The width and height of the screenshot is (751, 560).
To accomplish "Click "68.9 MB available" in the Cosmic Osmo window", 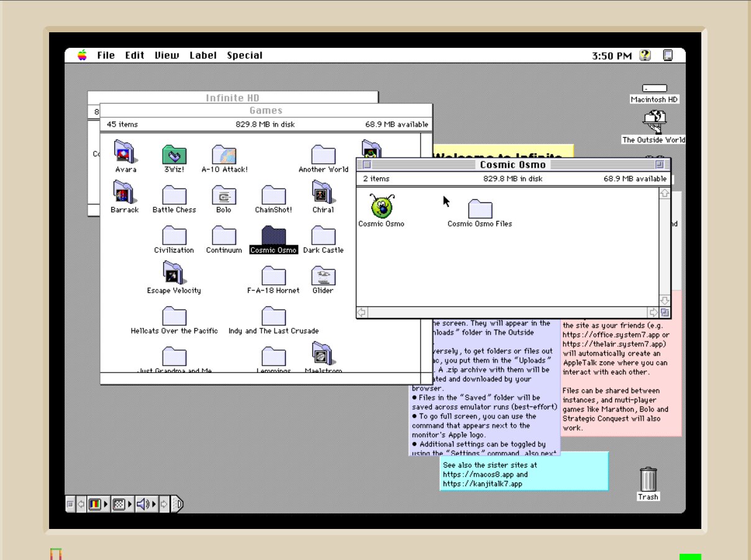I will click(x=635, y=179).
